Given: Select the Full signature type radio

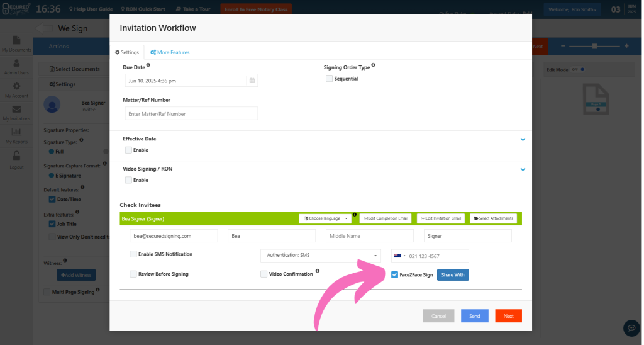Looking at the screenshot, I should 52,151.
